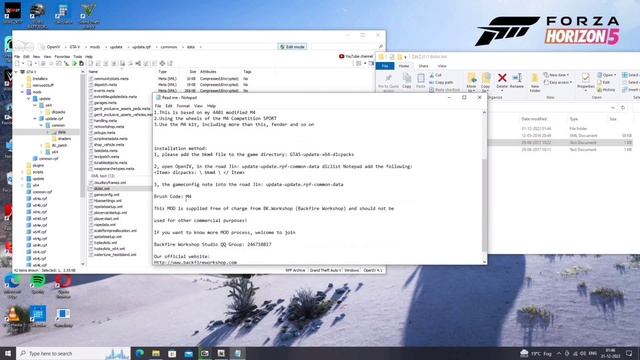The image size is (640, 360).
Task: Select the data folder in OpenIV tree
Action: (61, 132)
